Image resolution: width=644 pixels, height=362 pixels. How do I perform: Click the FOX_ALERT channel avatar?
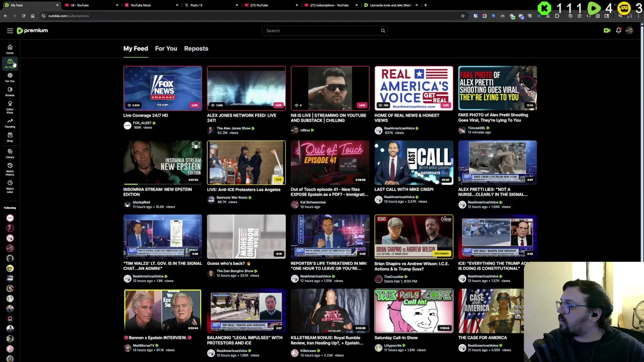coord(127,125)
